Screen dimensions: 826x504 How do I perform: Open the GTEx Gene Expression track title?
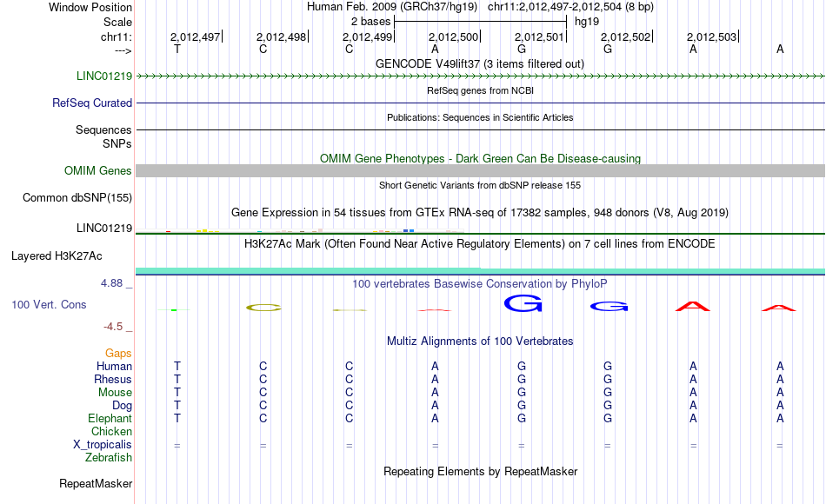[x=480, y=213]
